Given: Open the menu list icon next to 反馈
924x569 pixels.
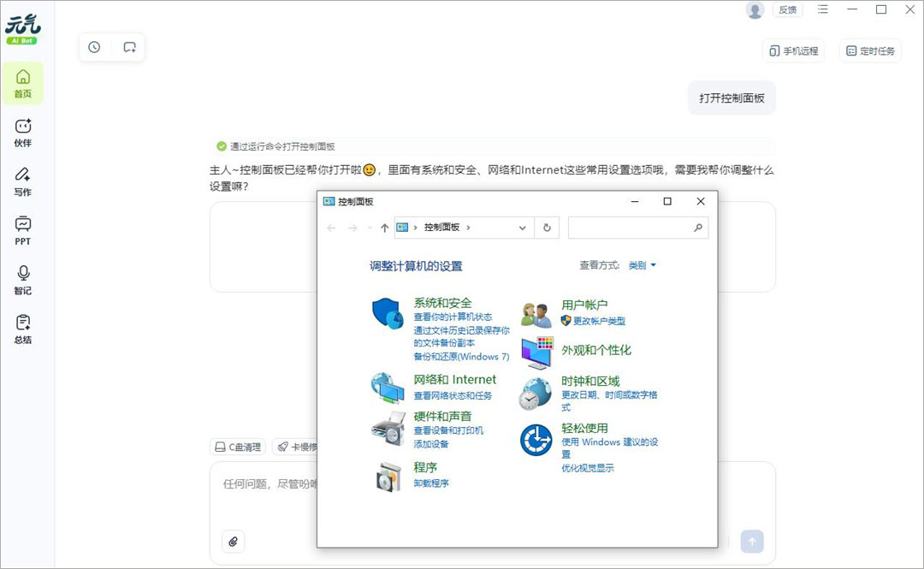Looking at the screenshot, I should 823,9.
